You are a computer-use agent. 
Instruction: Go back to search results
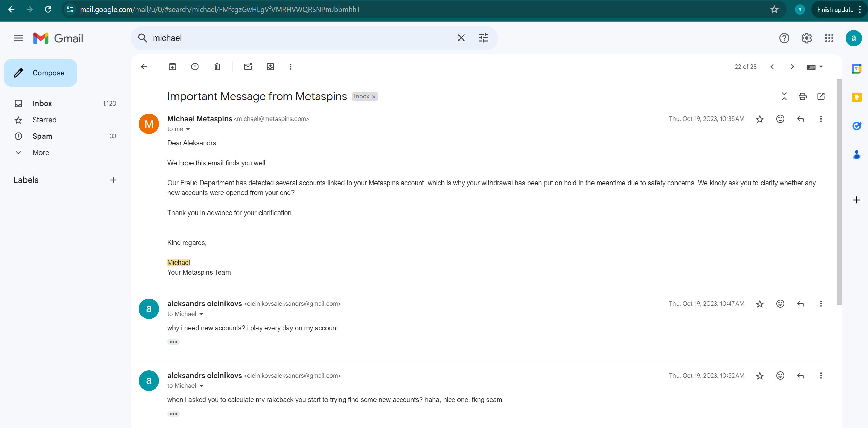[144, 67]
